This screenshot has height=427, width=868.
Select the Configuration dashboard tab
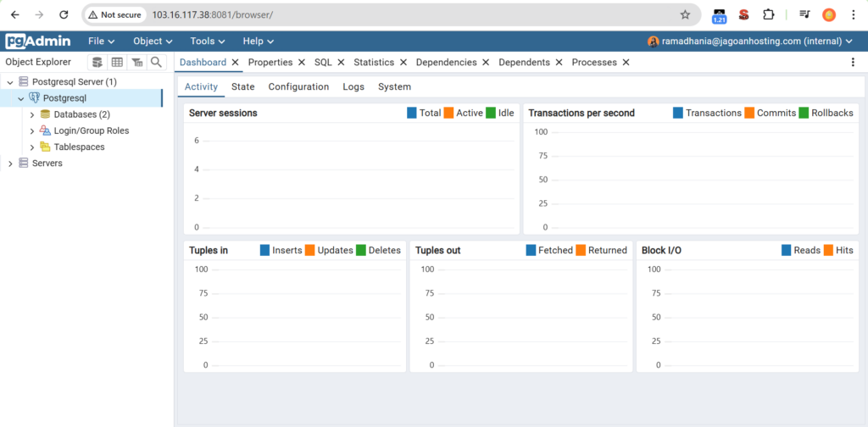coord(298,86)
